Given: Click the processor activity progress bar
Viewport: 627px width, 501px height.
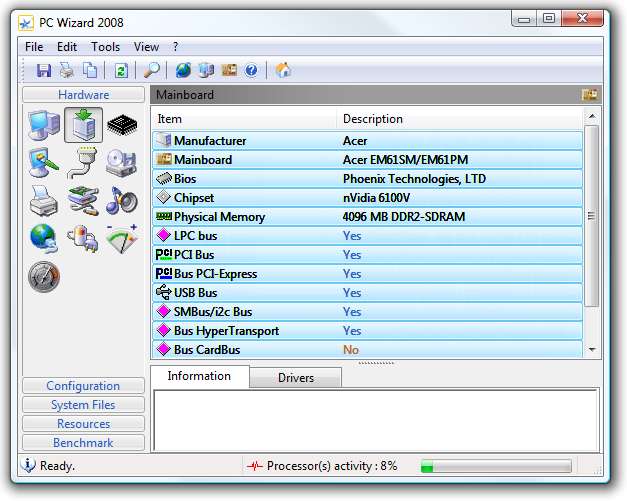Looking at the screenshot, I should tap(495, 466).
